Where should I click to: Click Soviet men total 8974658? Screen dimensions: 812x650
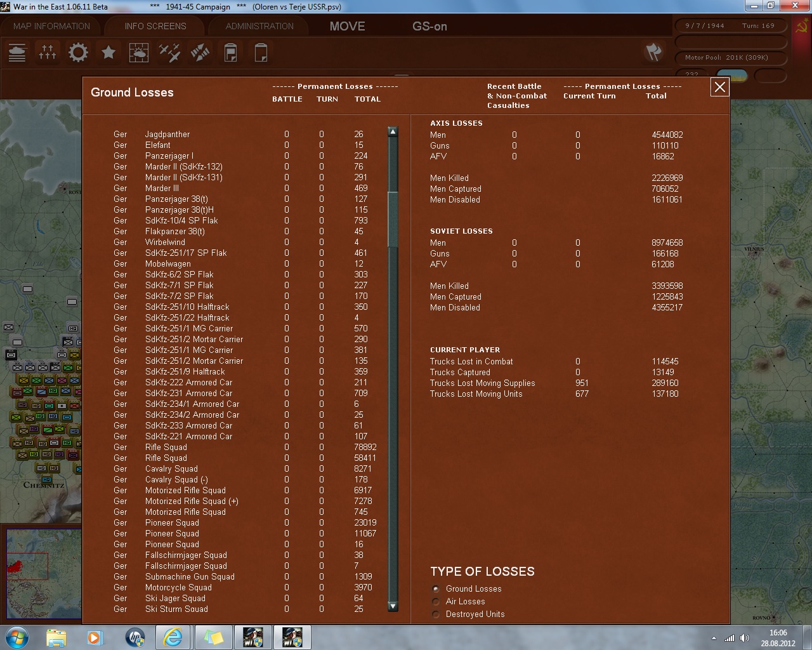667,242
